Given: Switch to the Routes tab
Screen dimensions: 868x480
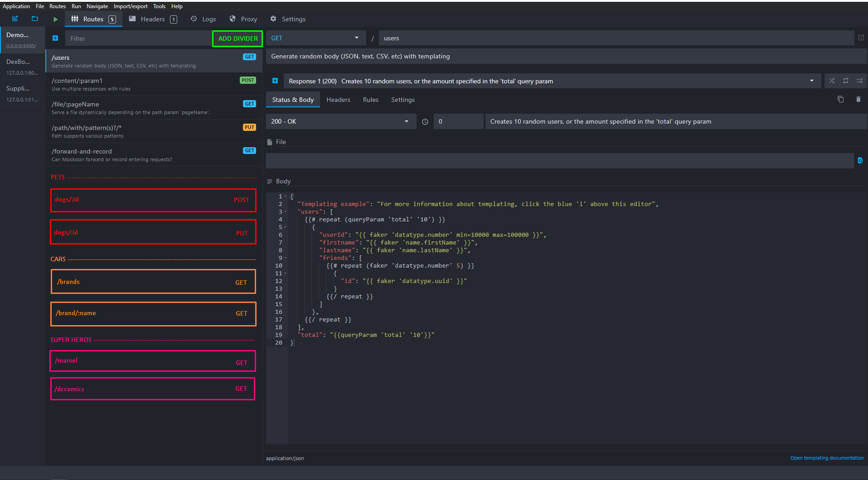Looking at the screenshot, I should coord(93,19).
